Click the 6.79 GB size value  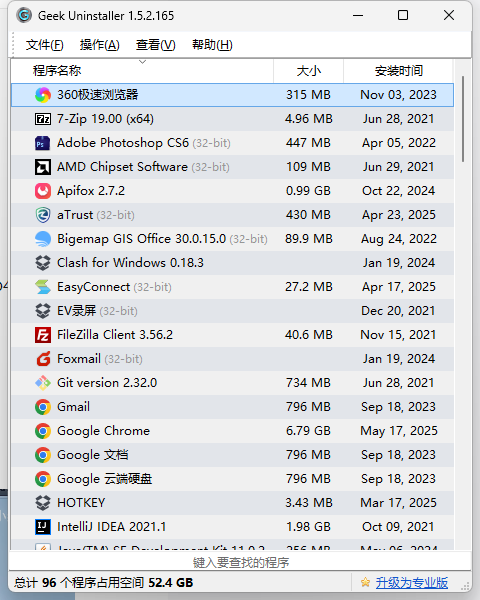click(x=308, y=431)
